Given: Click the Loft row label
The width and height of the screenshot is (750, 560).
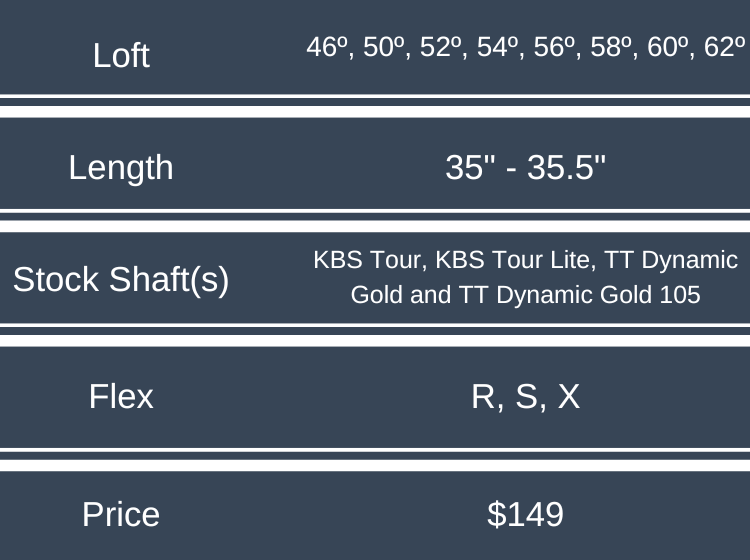Looking at the screenshot, I should click(x=121, y=55).
